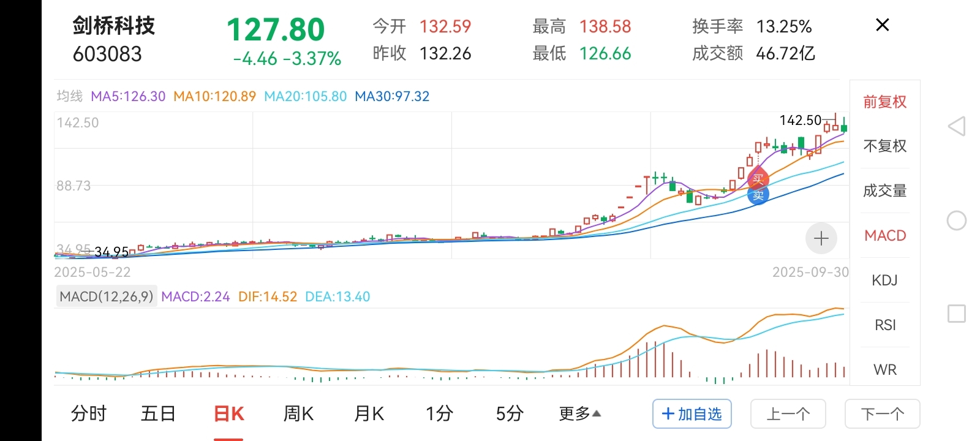The height and width of the screenshot is (441, 980).
Task: Tap the 142.50 high price annotation
Action: [x=800, y=120]
